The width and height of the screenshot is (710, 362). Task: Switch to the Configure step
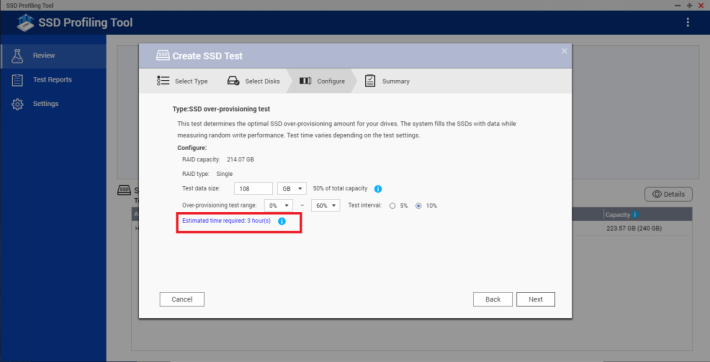pyautogui.click(x=322, y=81)
